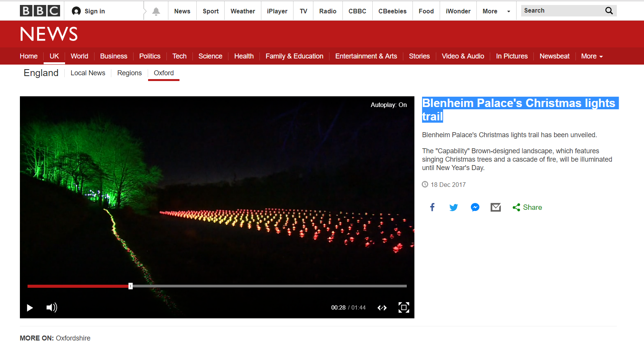This screenshot has width=644, height=347.
Task: Open CBBC link
Action: [357, 11]
